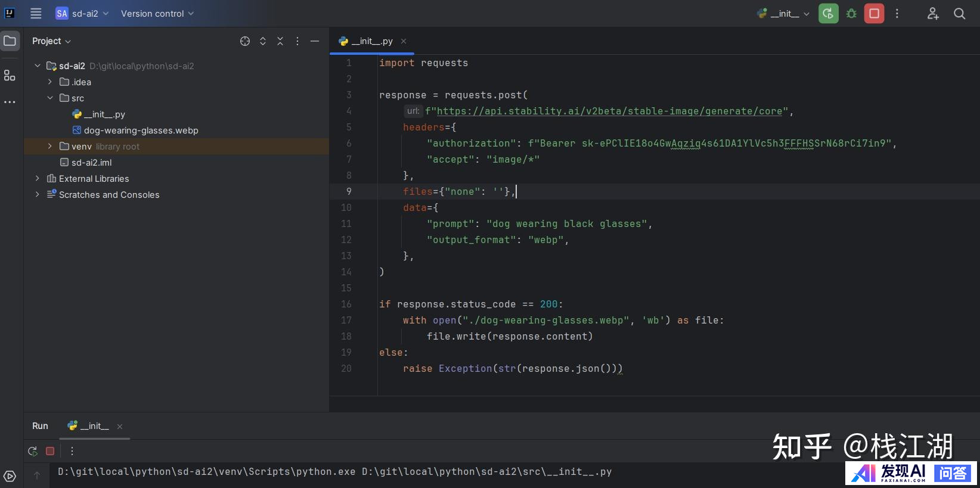980x488 pixels.
Task: Click line number 9 in the gutter
Action: click(x=349, y=191)
